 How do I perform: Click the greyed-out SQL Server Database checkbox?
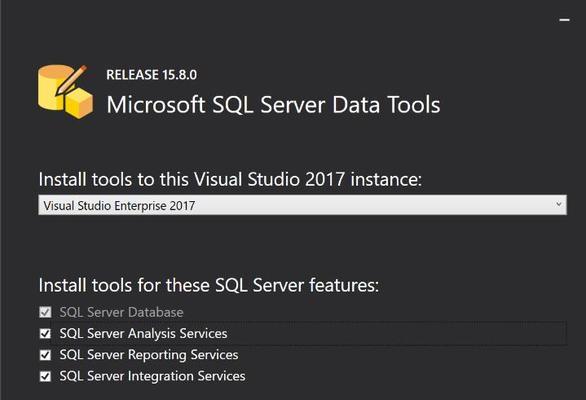(x=45, y=312)
